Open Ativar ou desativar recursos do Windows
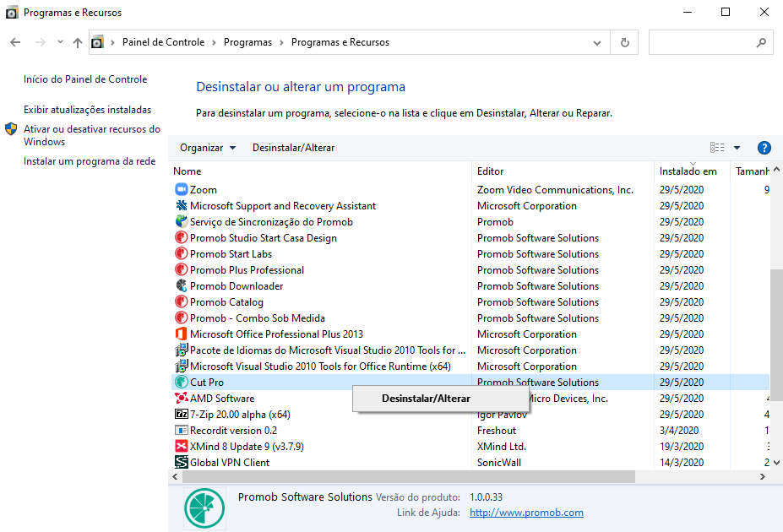Viewport: 783px width, 532px height. pyautogui.click(x=92, y=135)
